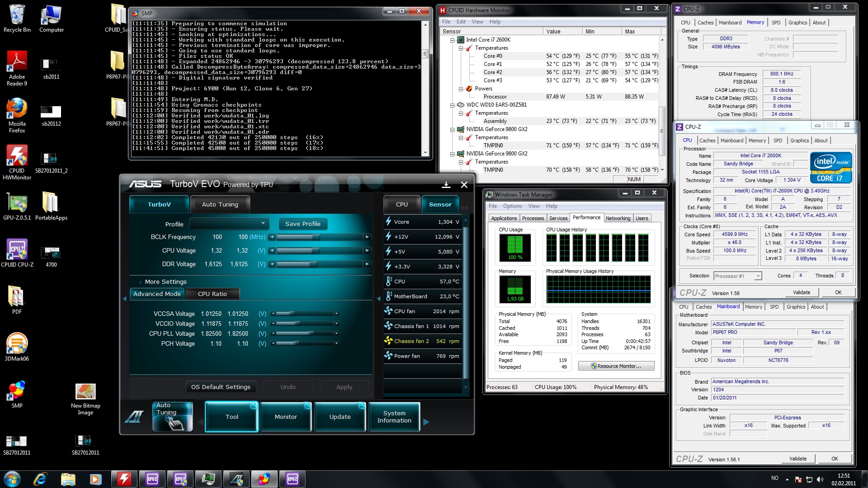Screen dimensions: 868x488
Task: Increase CPU PLL Voltage with right arrow
Action: (x=336, y=333)
